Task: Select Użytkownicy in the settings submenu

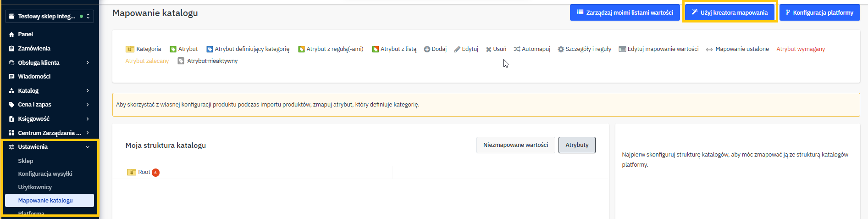Action: click(35, 187)
